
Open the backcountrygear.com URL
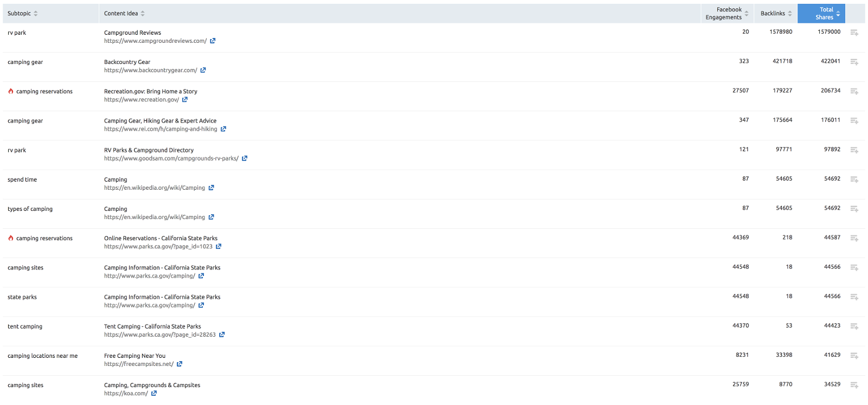pyautogui.click(x=151, y=70)
